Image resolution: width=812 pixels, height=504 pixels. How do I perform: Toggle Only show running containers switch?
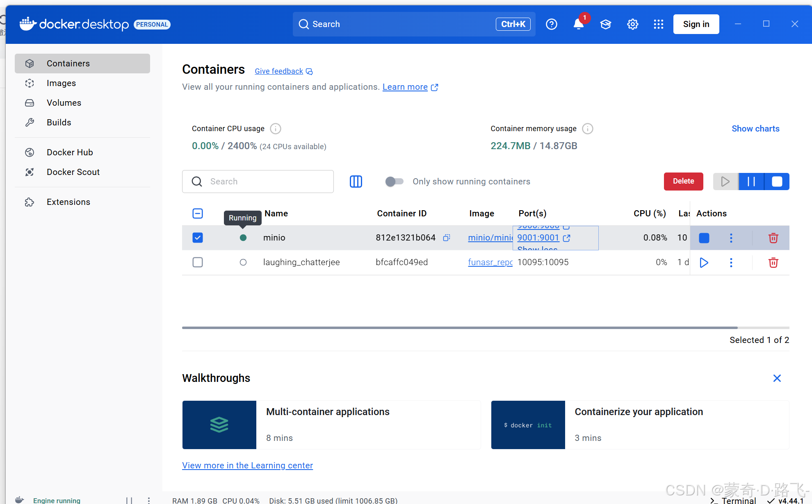click(x=394, y=182)
